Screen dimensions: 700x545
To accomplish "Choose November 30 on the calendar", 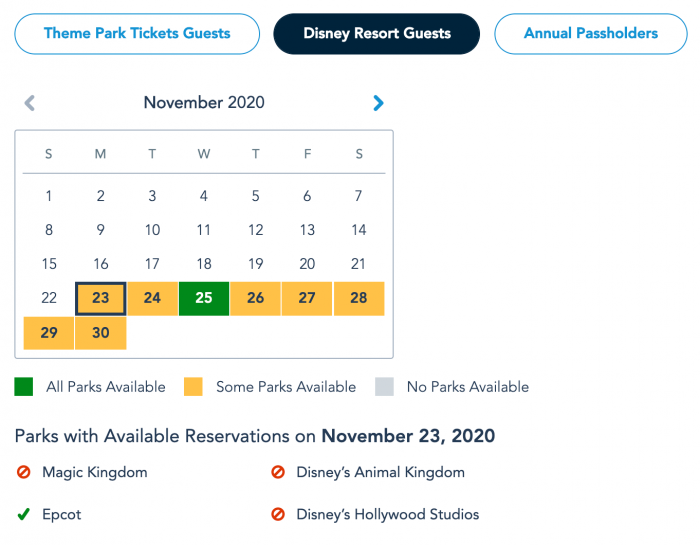I will pyautogui.click(x=100, y=333).
